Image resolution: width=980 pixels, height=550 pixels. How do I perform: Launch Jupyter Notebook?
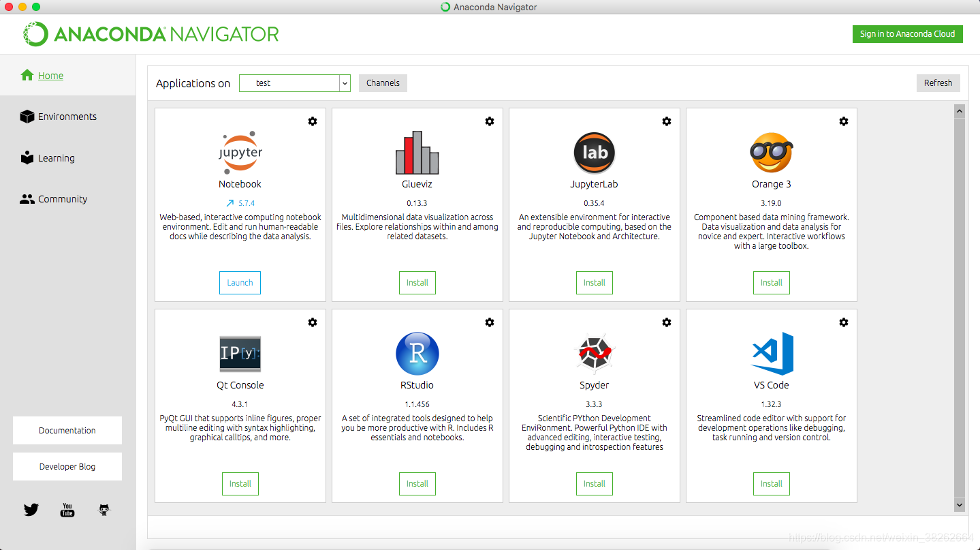click(240, 283)
